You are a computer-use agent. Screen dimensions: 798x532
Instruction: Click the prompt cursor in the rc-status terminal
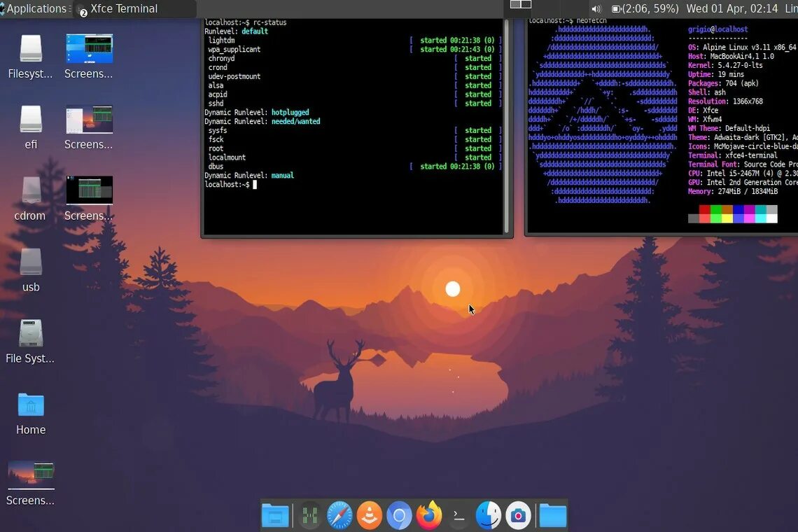point(255,185)
